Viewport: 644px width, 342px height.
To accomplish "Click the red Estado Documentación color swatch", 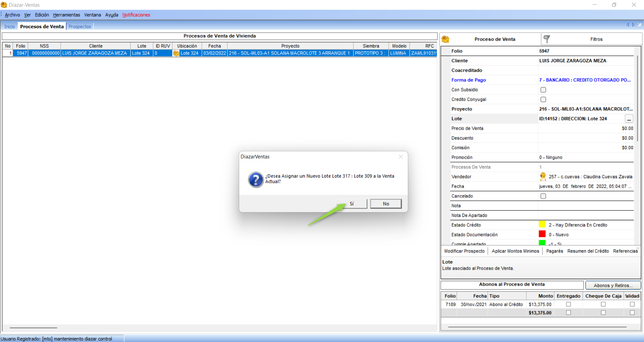I will pyautogui.click(x=542, y=234).
